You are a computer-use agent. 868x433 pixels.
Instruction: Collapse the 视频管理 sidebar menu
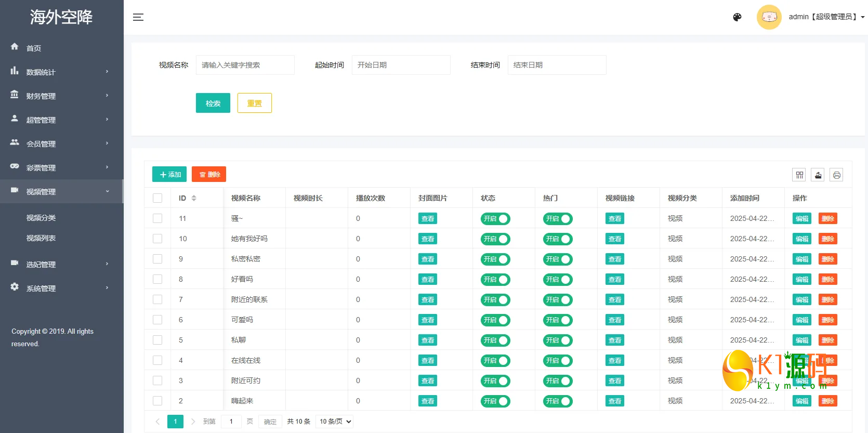[62, 191]
